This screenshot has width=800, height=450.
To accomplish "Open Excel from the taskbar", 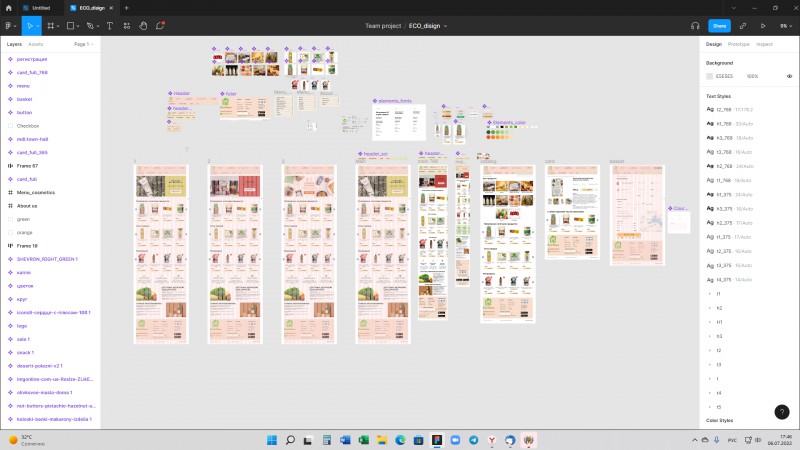I will 363,440.
